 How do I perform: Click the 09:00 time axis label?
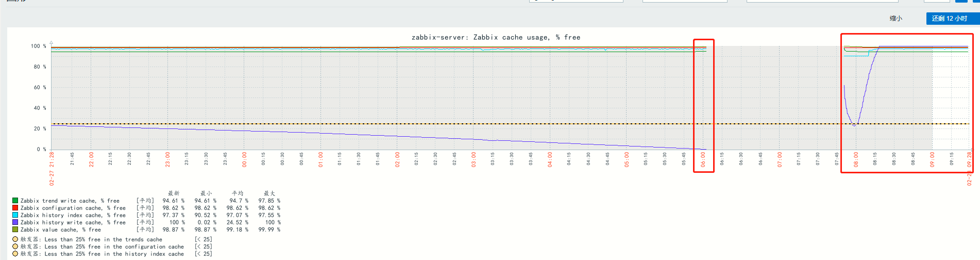[932, 159]
